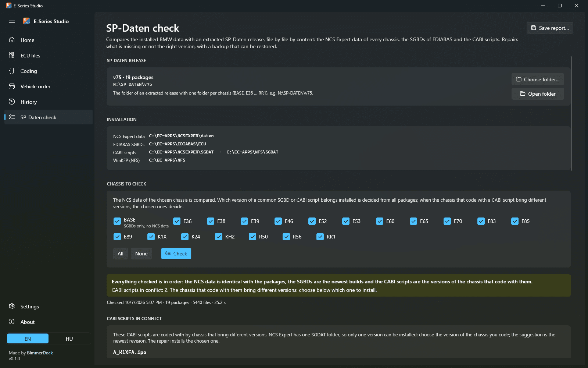Open the Home page

click(49, 40)
